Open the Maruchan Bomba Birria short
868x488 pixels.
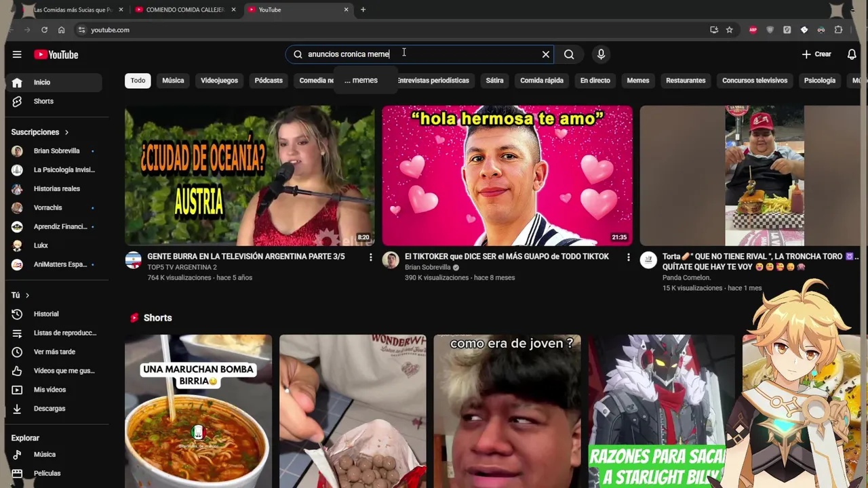(198, 411)
